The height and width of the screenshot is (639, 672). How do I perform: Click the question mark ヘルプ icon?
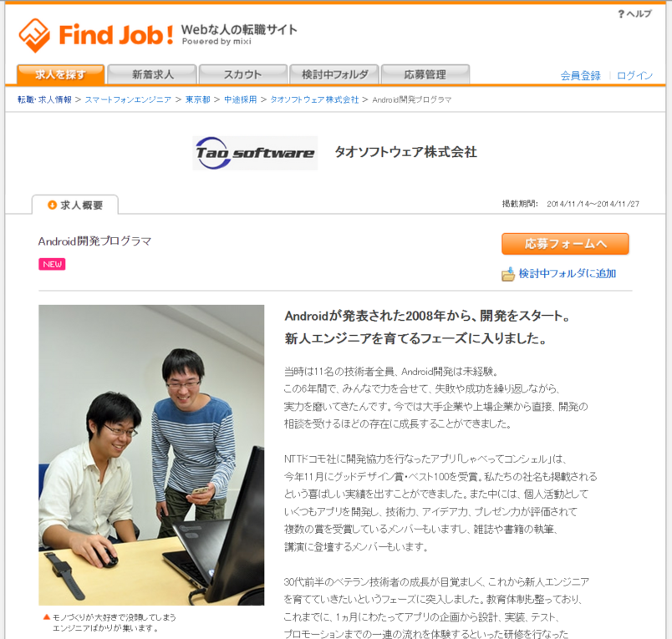(x=621, y=13)
